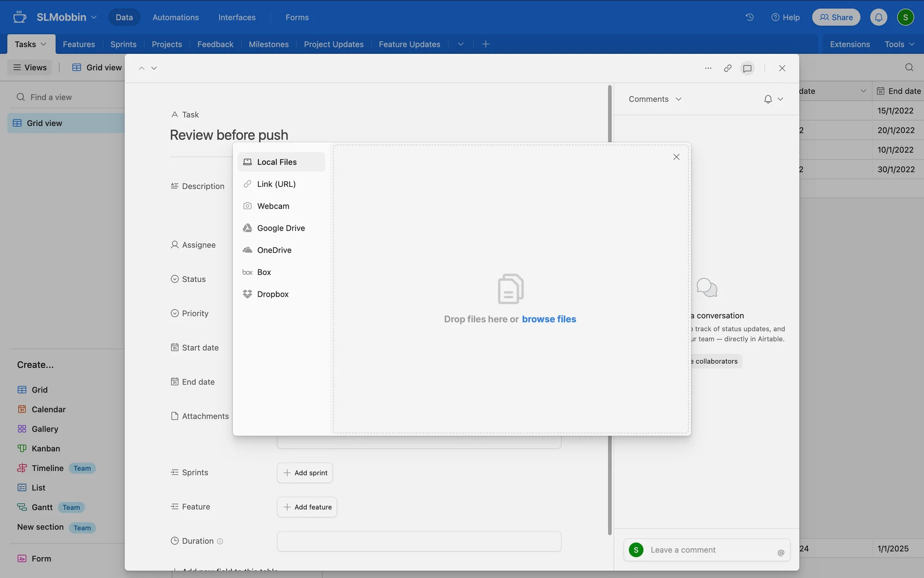Select the Webcam upload option

click(273, 206)
